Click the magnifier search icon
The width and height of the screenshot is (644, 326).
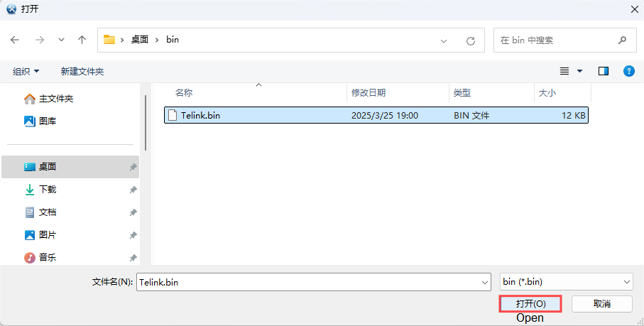coord(622,40)
